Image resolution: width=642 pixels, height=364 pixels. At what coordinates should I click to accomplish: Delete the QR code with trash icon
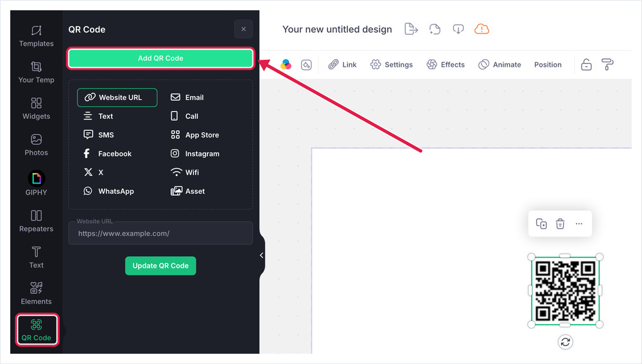click(560, 223)
